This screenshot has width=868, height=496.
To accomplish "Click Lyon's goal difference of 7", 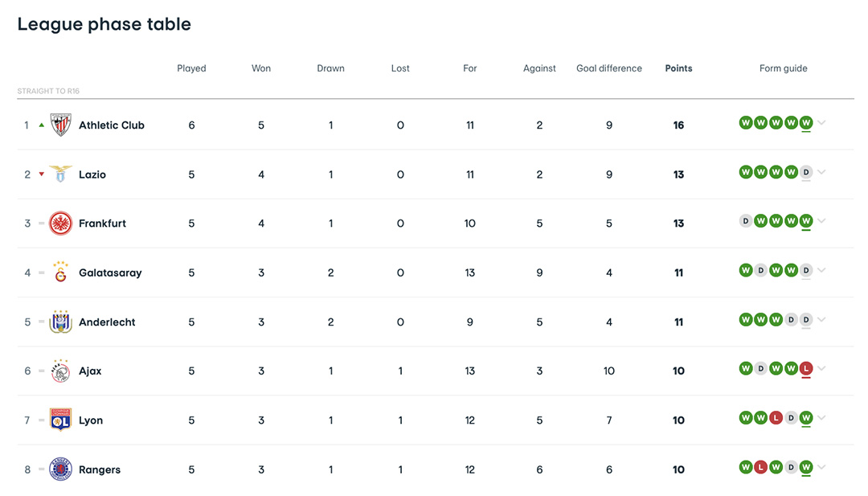I will click(x=609, y=420).
